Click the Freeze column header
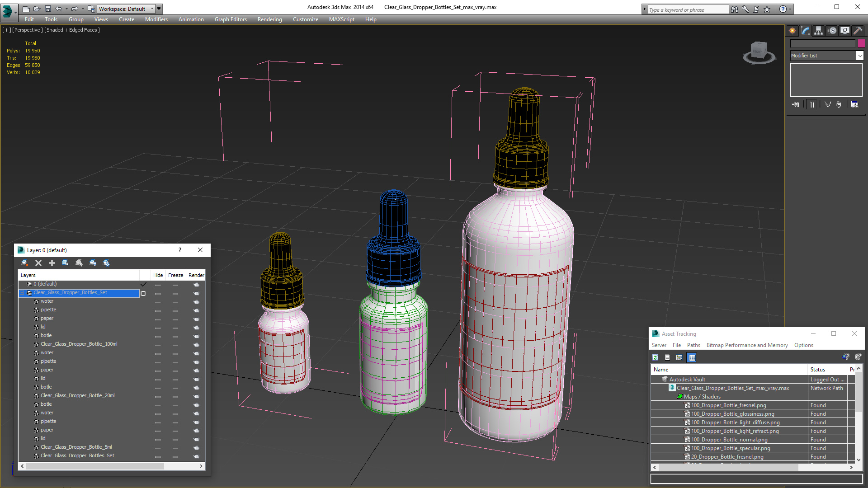This screenshot has height=488, width=868. point(175,275)
